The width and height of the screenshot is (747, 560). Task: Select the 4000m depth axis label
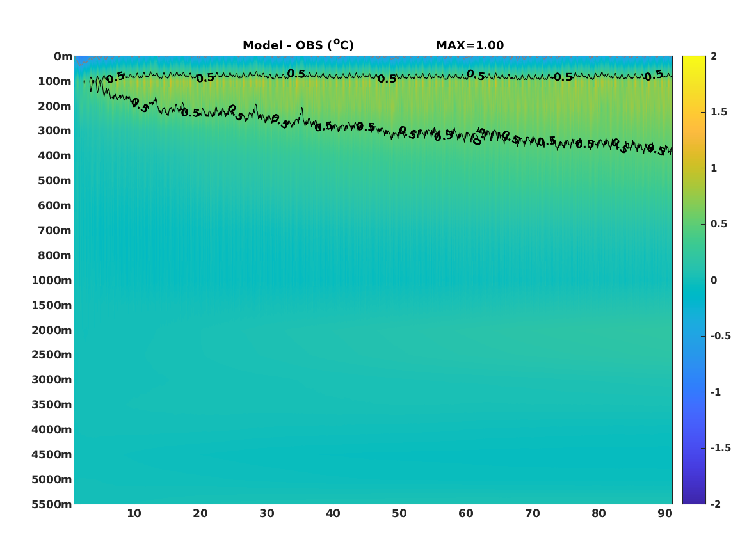[x=52, y=429]
